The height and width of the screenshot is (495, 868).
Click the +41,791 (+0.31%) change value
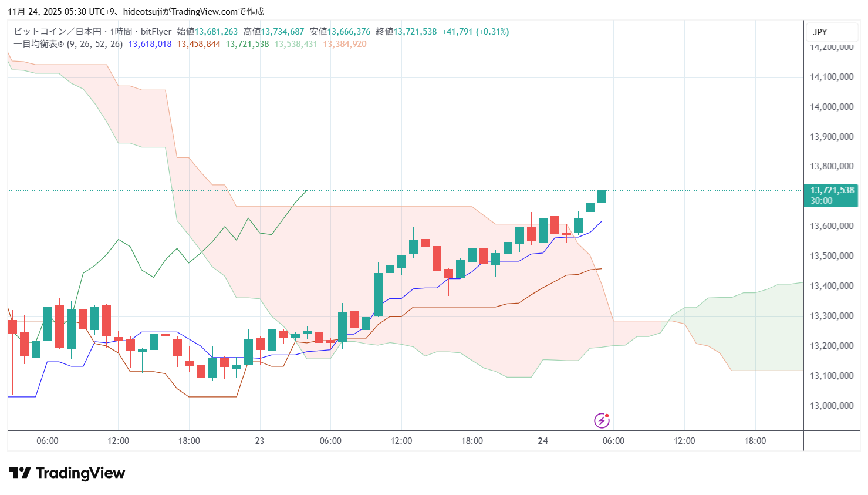[475, 32]
